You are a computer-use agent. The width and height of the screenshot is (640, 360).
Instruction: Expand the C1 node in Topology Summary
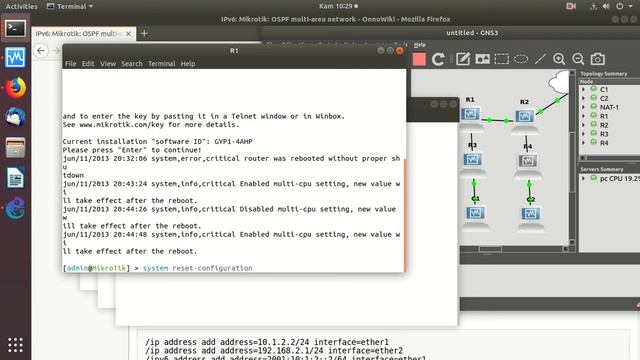(x=583, y=89)
